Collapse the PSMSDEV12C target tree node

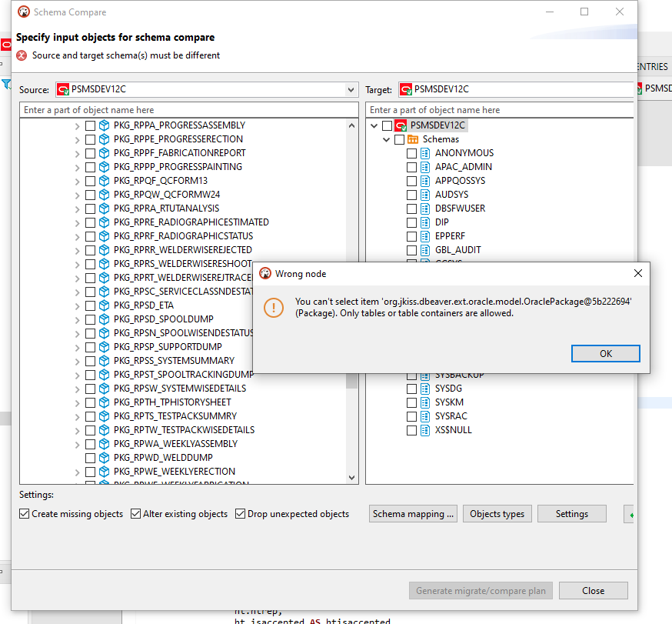click(x=374, y=125)
